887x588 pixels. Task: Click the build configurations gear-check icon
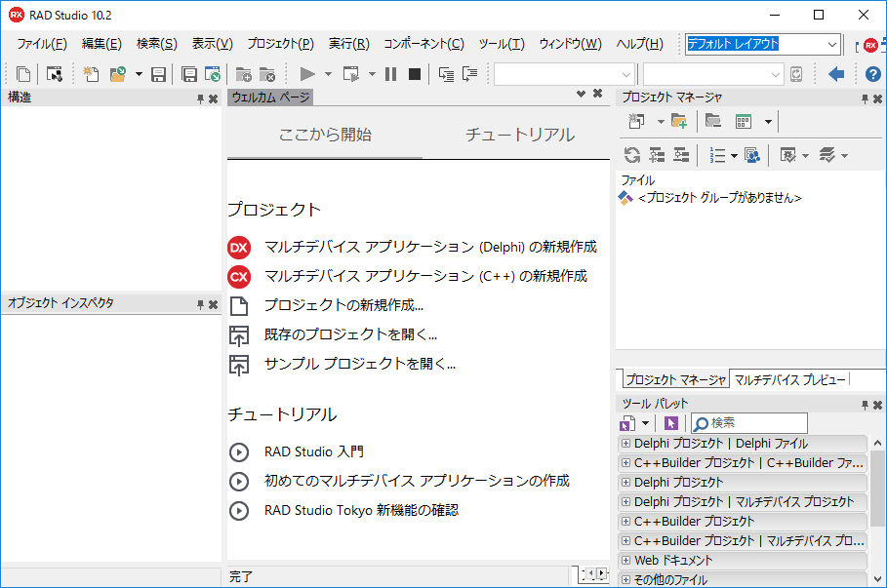[788, 155]
